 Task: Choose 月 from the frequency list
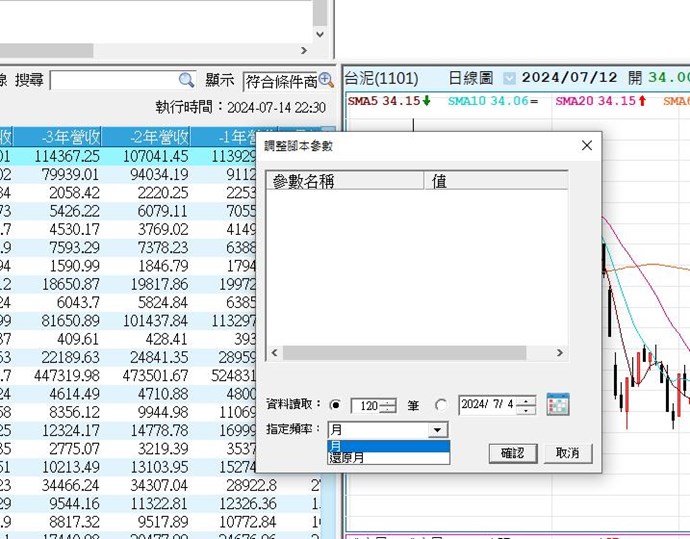[x=388, y=446]
